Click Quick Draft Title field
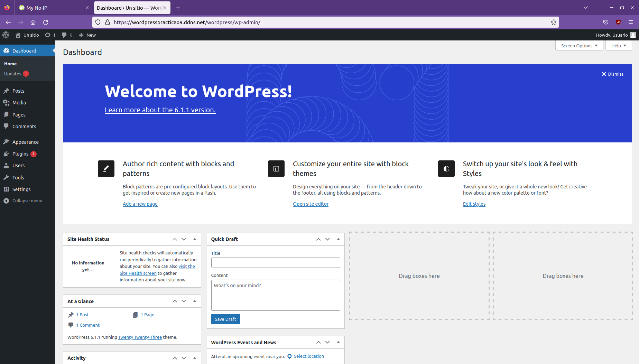The height and width of the screenshot is (364, 639). [x=276, y=263]
